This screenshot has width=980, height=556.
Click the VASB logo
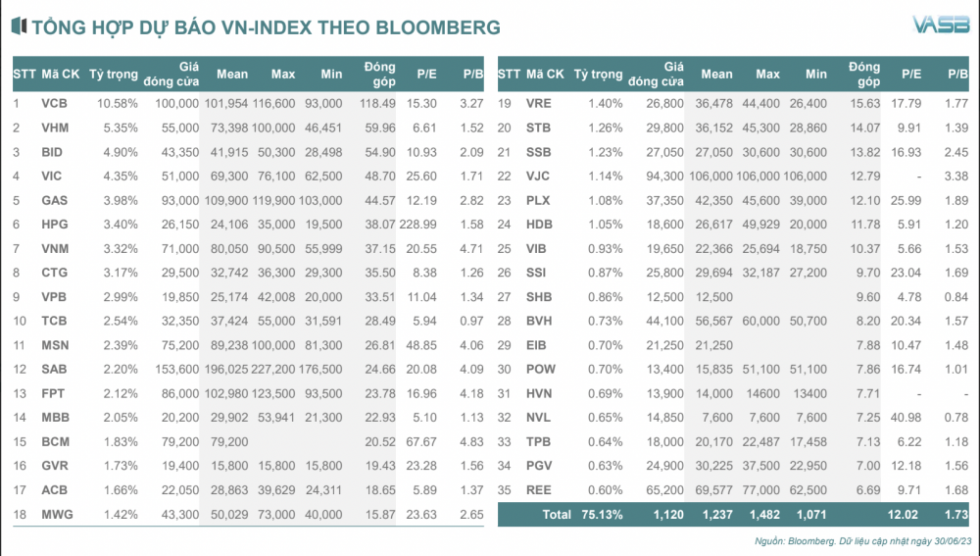[x=941, y=25]
